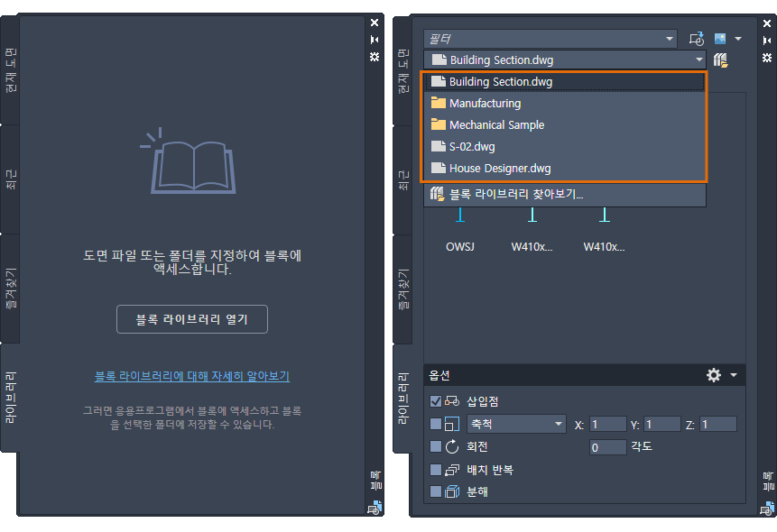
Task: Click browse block library icon beside dropdown
Action: click(720, 60)
